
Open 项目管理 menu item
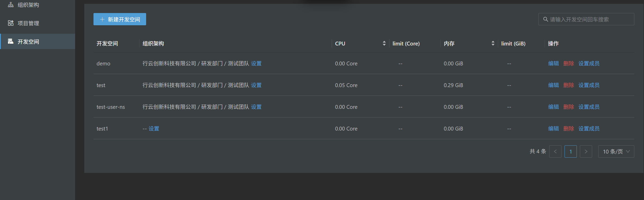click(x=28, y=23)
